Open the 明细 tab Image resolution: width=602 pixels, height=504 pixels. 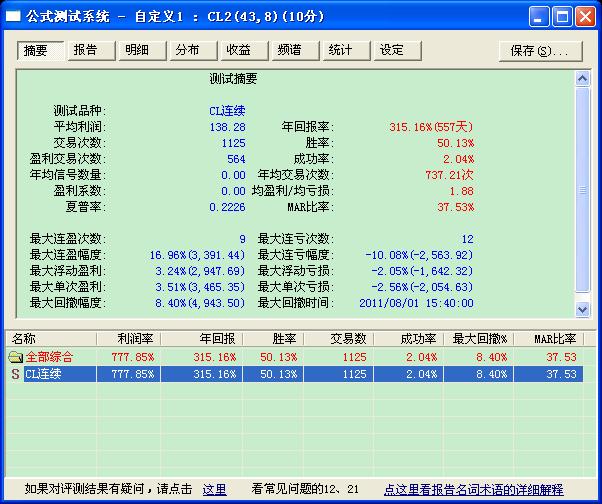pos(139,50)
